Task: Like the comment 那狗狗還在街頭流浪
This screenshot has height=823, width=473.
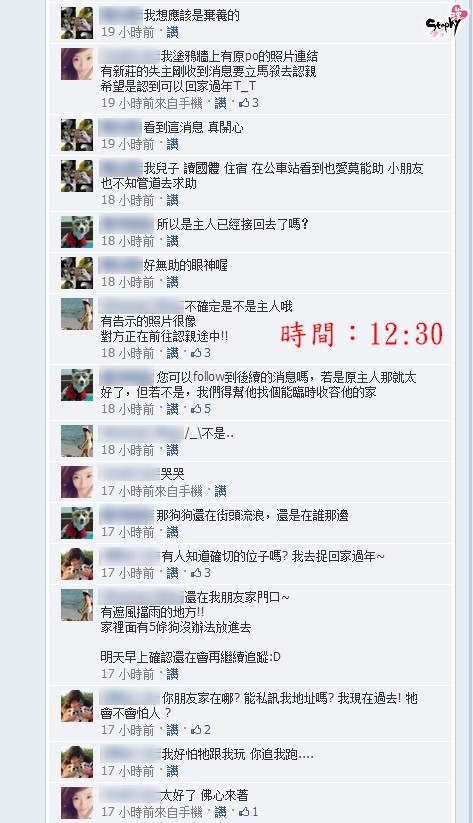Action: (173, 532)
